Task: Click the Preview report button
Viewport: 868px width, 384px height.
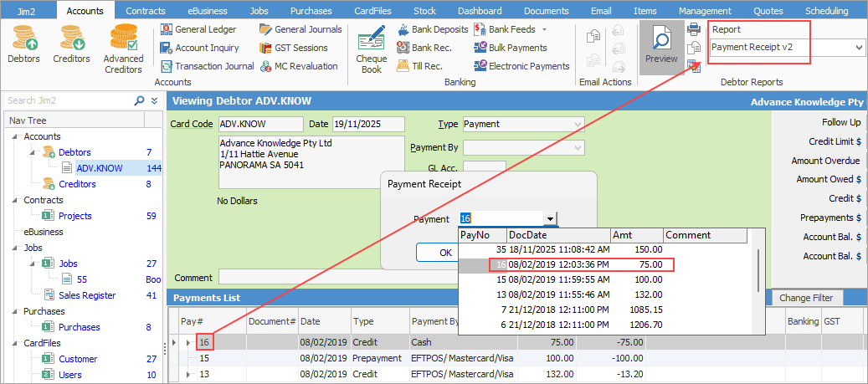Action: [x=661, y=48]
